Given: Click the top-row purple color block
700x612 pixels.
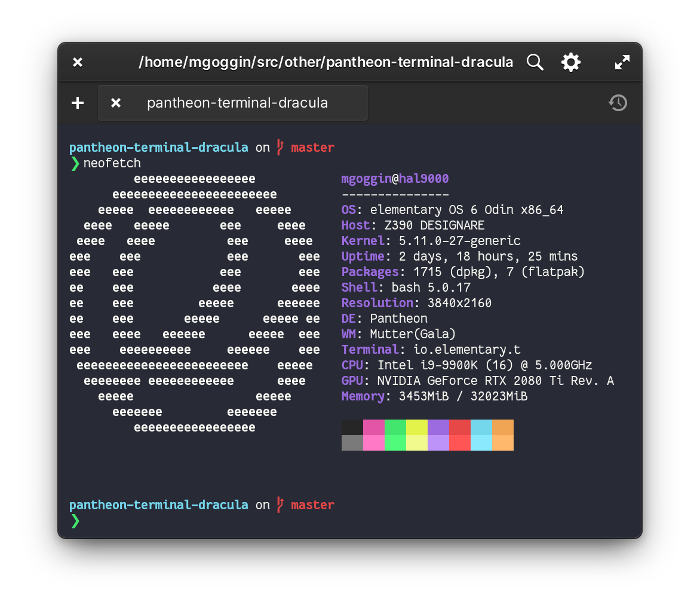Looking at the screenshot, I should [x=438, y=427].
